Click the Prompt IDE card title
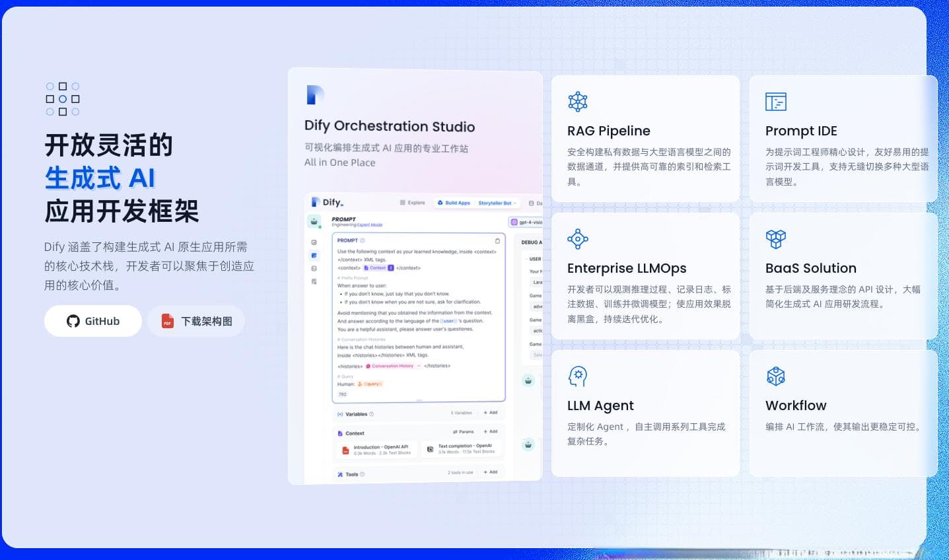Viewport: 949px width, 560px height. (801, 131)
